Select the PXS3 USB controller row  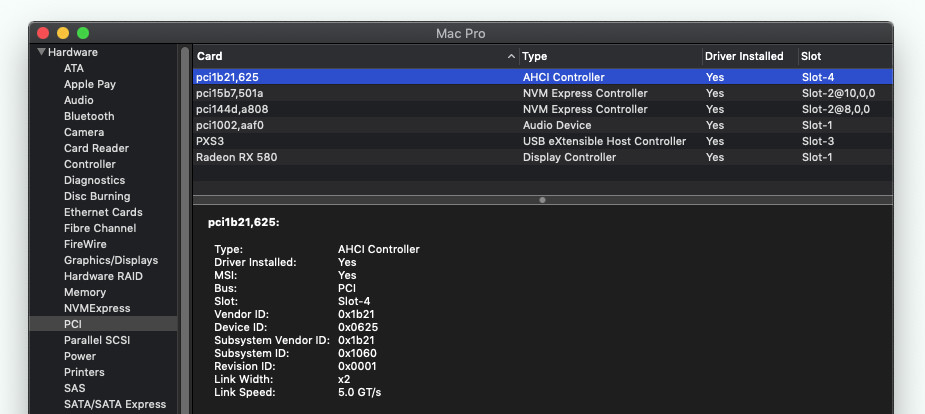(x=210, y=141)
